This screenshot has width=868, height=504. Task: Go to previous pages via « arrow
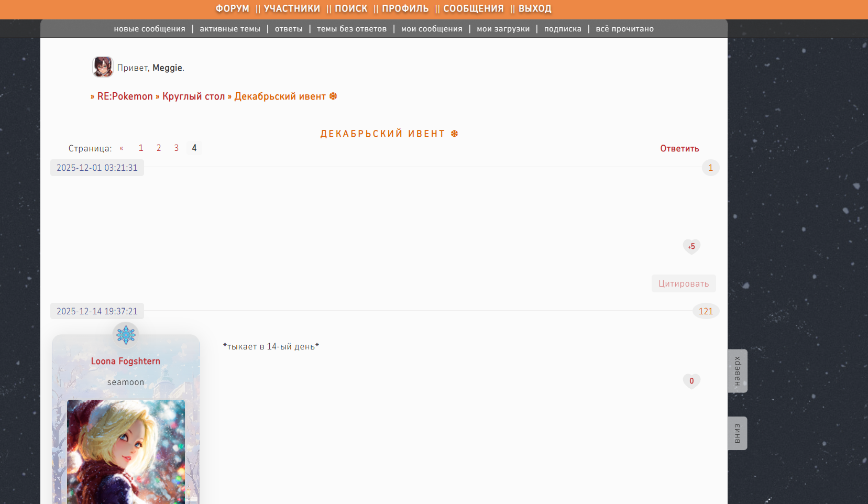coord(122,148)
